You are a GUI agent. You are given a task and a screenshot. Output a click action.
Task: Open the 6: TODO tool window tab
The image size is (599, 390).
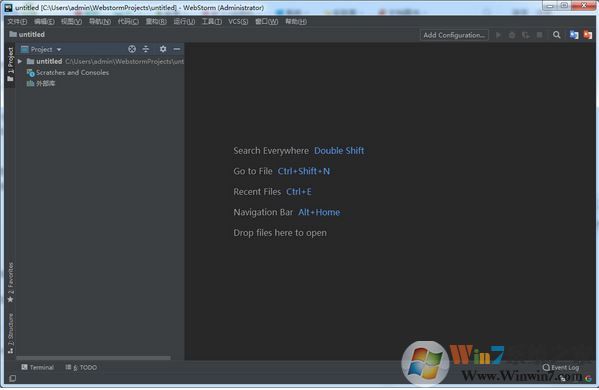[x=81, y=367]
